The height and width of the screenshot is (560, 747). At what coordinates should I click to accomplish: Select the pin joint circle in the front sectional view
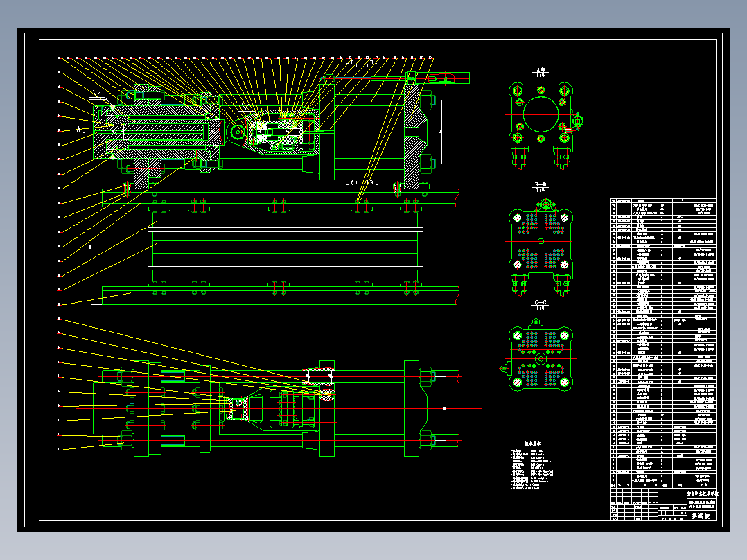237,132
